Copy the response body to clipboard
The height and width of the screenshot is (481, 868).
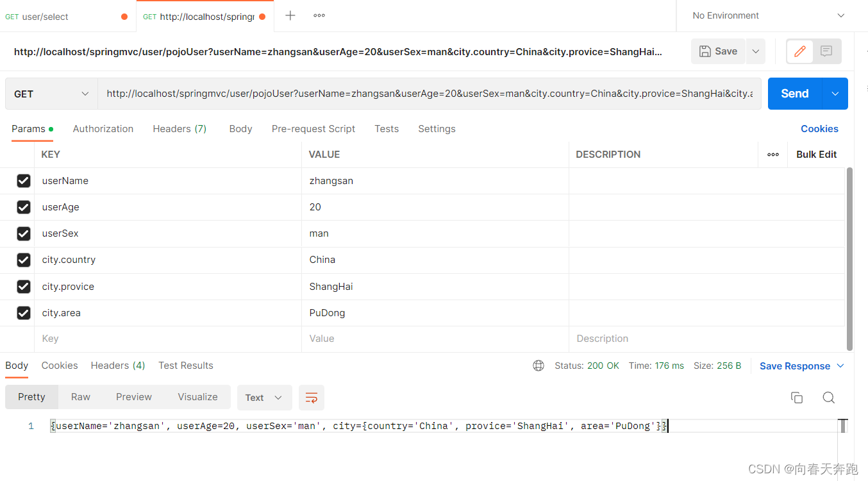(797, 398)
